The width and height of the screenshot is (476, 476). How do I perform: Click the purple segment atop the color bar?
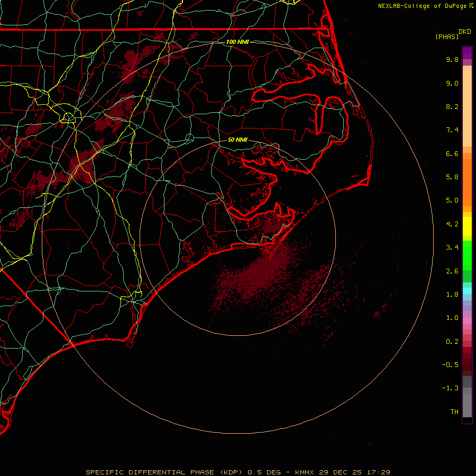pyautogui.click(x=467, y=53)
